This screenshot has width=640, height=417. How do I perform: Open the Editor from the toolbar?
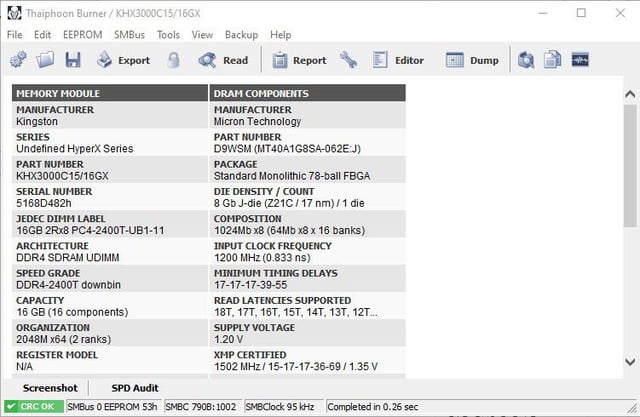click(x=398, y=60)
